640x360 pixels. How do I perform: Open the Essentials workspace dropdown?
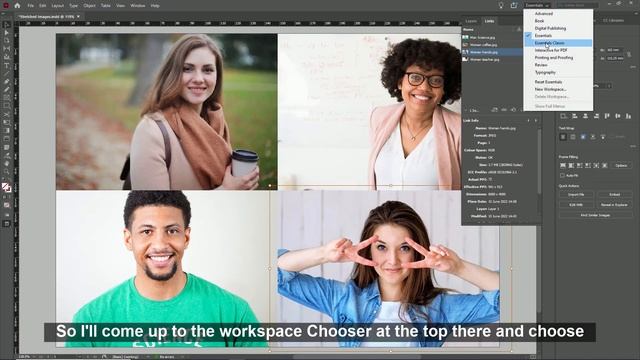pyautogui.click(x=537, y=5)
